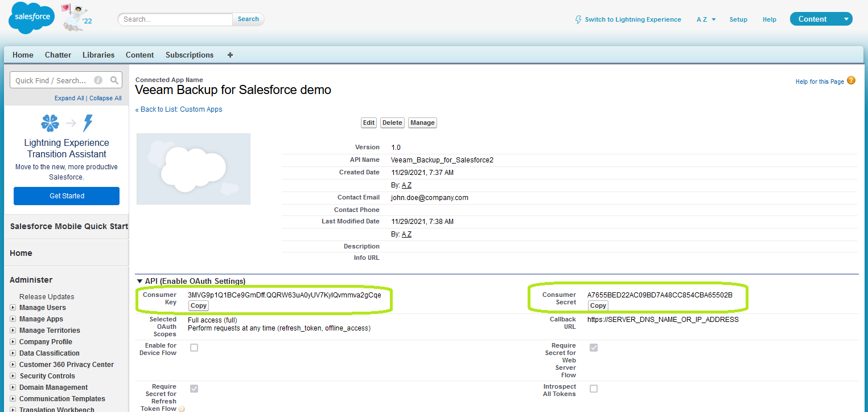Click the Transition Assistant flower and bolt graphic

pyautogui.click(x=67, y=123)
